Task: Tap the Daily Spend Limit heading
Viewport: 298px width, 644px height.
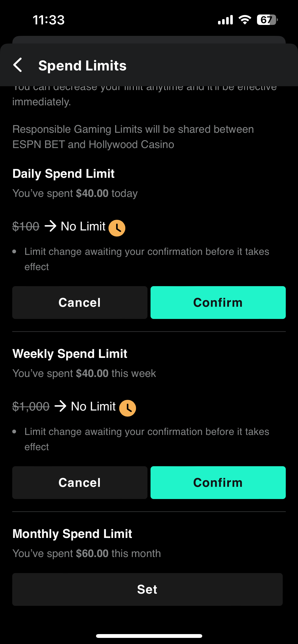Action: [63, 174]
